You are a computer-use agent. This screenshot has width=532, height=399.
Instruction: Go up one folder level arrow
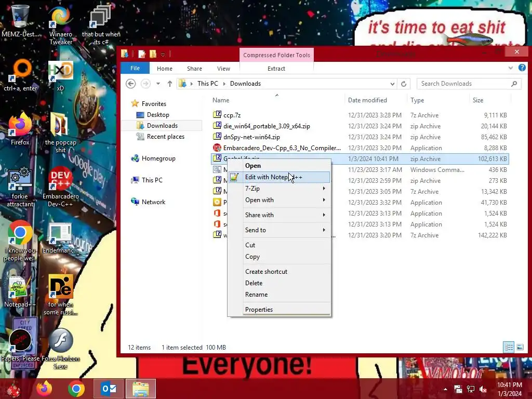coord(170,84)
